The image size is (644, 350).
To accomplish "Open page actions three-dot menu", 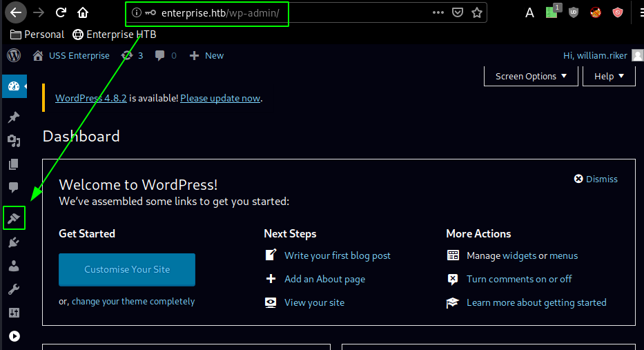I will 438,12.
